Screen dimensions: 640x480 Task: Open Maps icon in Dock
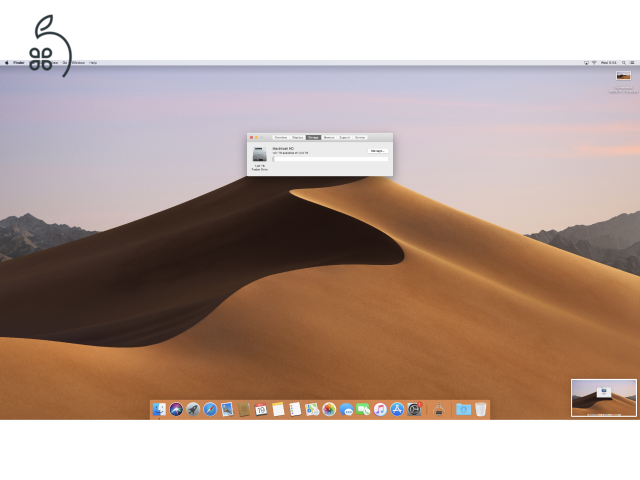click(x=312, y=409)
